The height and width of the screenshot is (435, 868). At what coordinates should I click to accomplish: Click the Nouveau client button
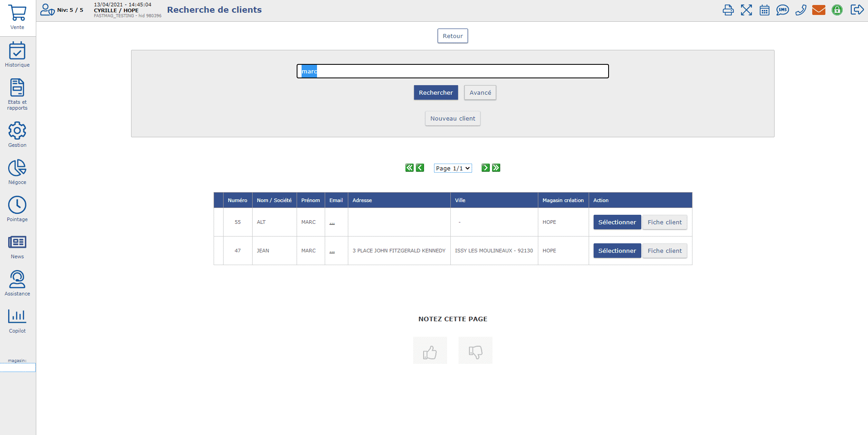pyautogui.click(x=453, y=119)
